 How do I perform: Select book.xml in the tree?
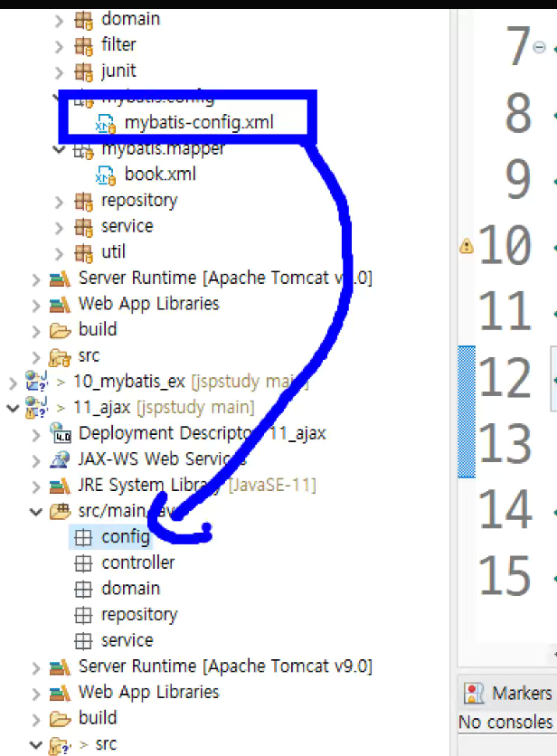(160, 174)
